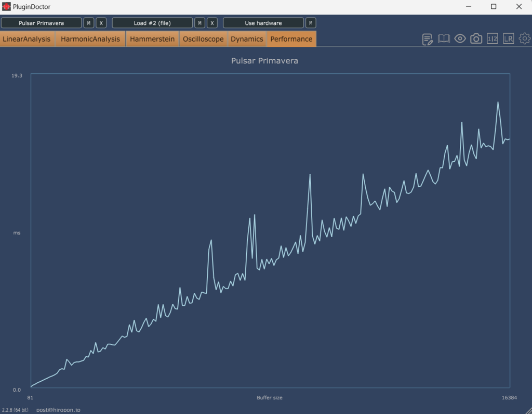This screenshot has width=532, height=414.
Task: Click the ms y-axis unit label
Action: coord(17,232)
